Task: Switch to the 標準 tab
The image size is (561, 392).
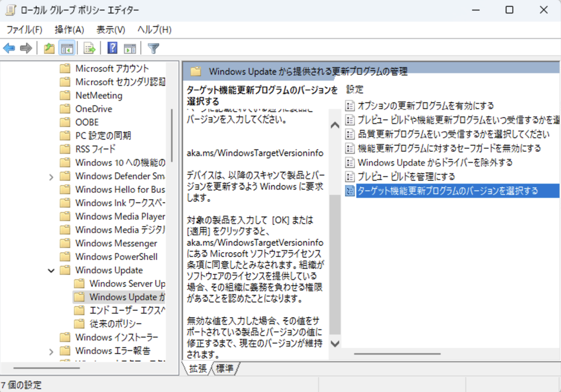Action: (x=225, y=368)
